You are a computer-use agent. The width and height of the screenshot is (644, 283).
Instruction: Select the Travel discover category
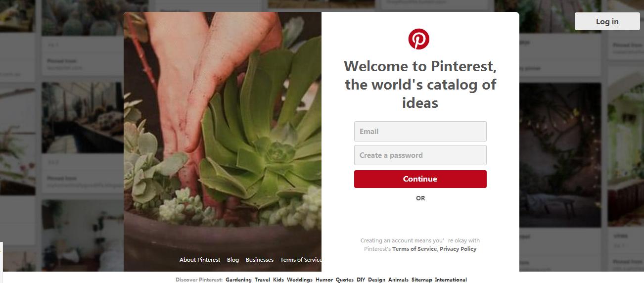point(263,280)
